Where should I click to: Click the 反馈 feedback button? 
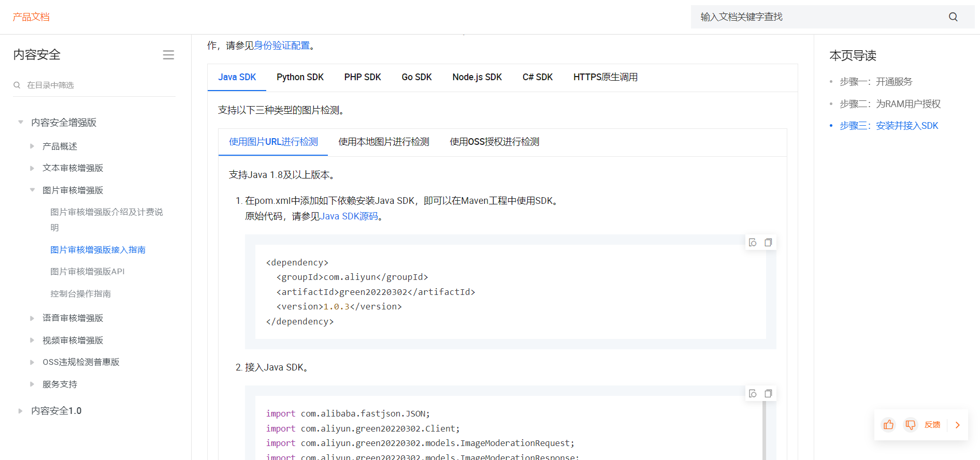point(932,425)
